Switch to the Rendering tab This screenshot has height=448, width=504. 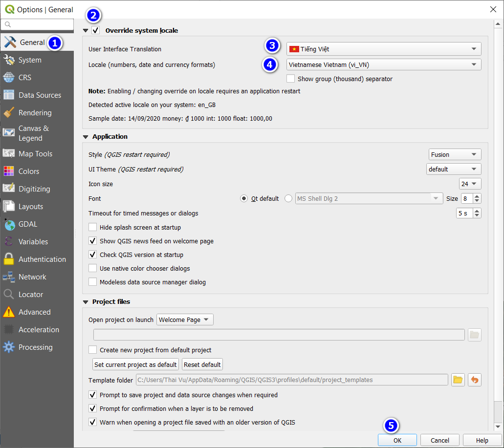click(x=37, y=112)
